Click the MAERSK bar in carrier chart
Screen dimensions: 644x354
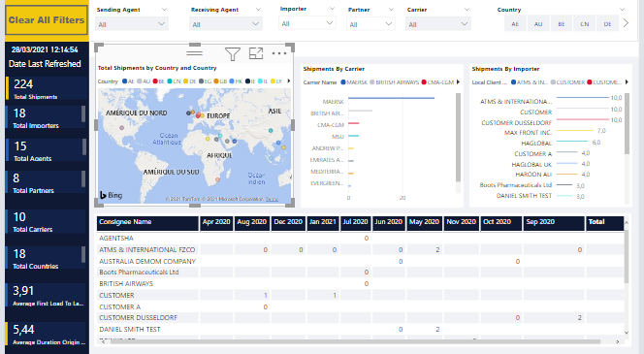point(392,98)
